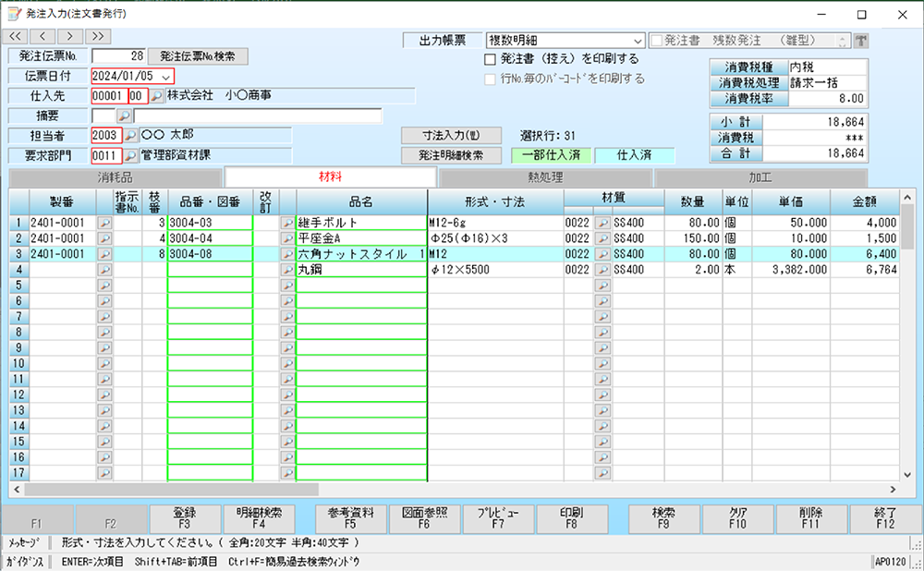Open 担当者 lookup icon next to 2003
The height and width of the screenshot is (571, 924).
click(x=131, y=136)
